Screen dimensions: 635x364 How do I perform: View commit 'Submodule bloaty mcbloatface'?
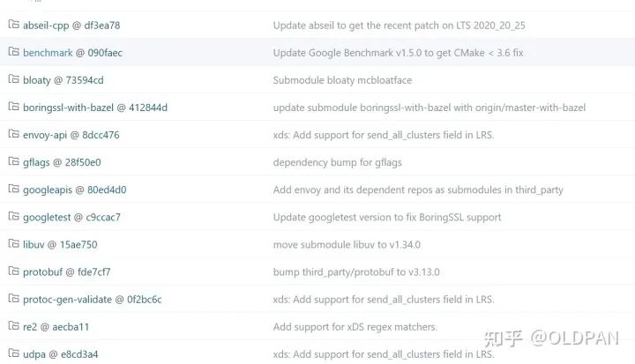point(342,80)
